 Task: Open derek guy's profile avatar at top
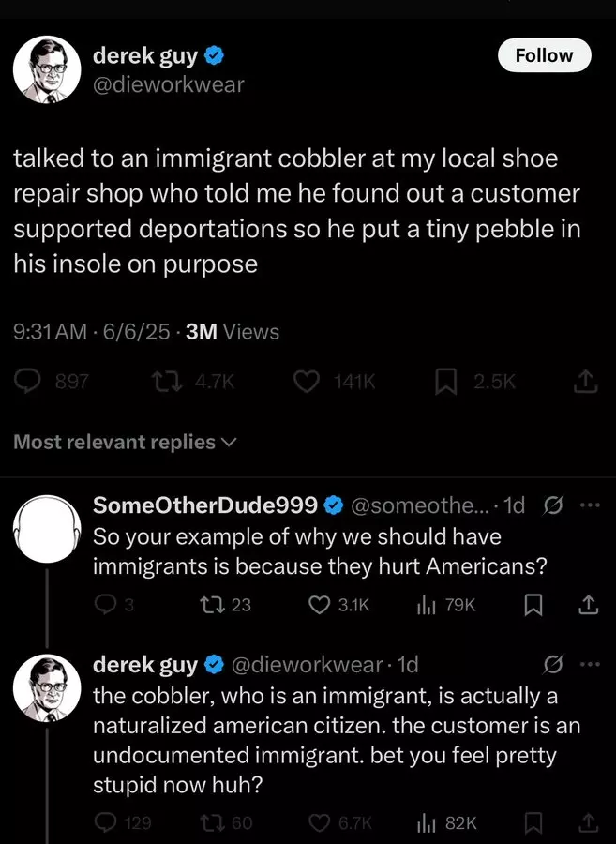pyautogui.click(x=47, y=70)
